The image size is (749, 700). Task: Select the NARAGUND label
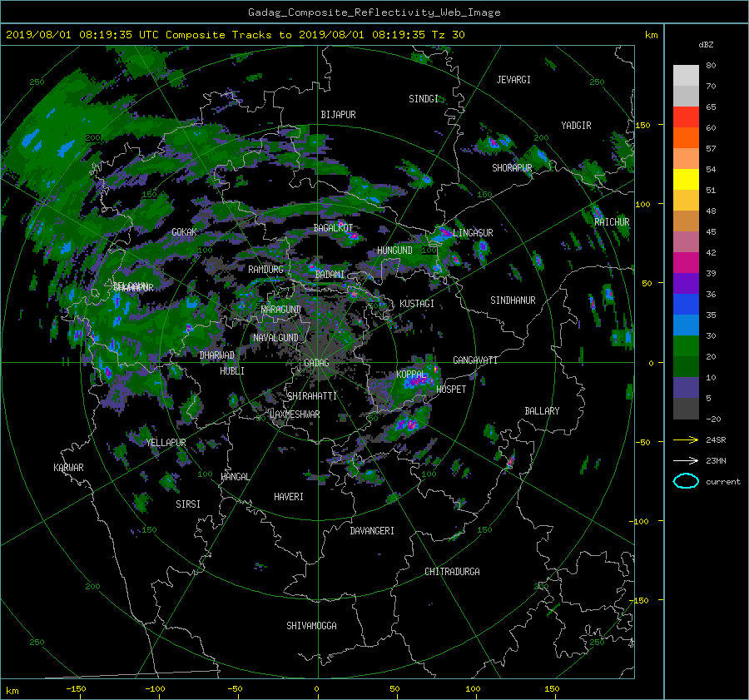pyautogui.click(x=281, y=310)
